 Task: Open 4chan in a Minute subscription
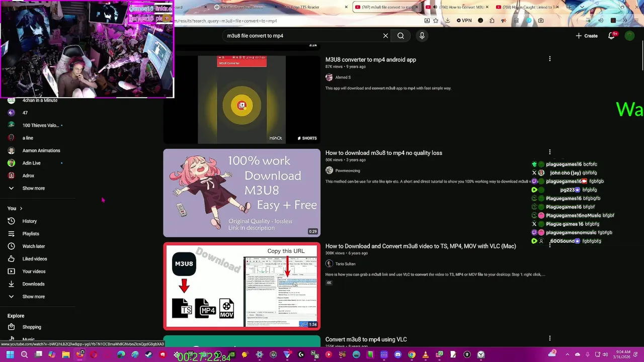[40, 100]
